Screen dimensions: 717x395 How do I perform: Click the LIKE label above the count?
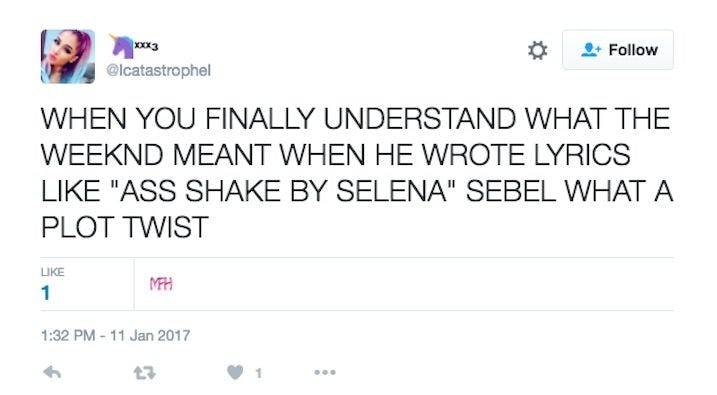tap(53, 272)
